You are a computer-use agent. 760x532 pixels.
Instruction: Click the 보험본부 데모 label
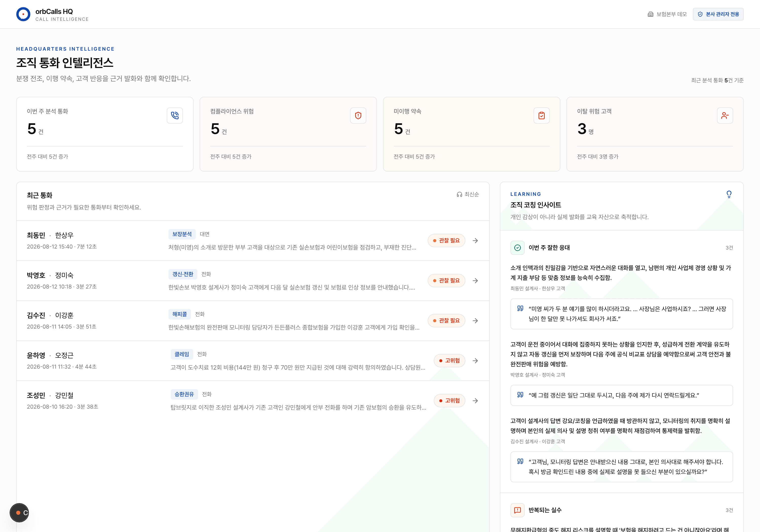[672, 14]
